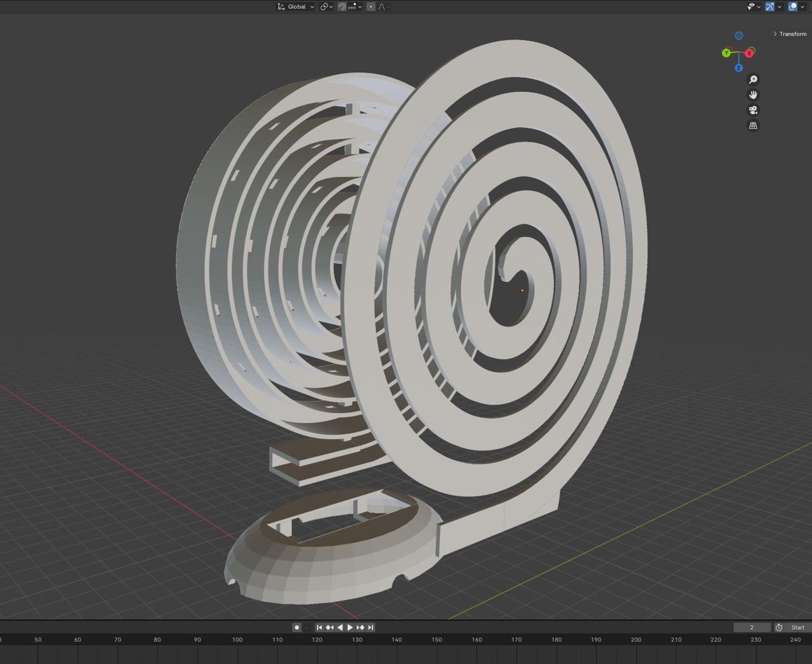The height and width of the screenshot is (664, 812).
Task: Click the Start frame field
Action: (797, 627)
